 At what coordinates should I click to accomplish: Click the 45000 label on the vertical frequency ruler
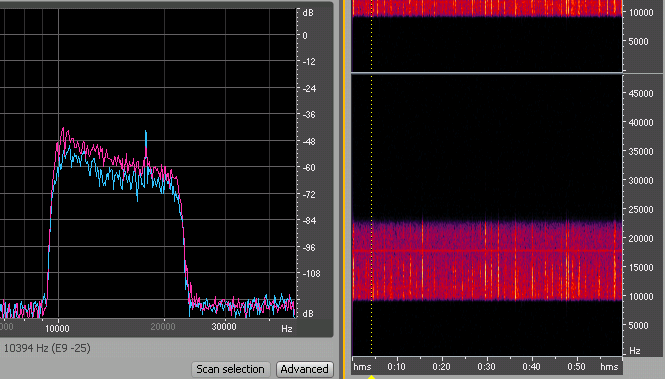641,93
